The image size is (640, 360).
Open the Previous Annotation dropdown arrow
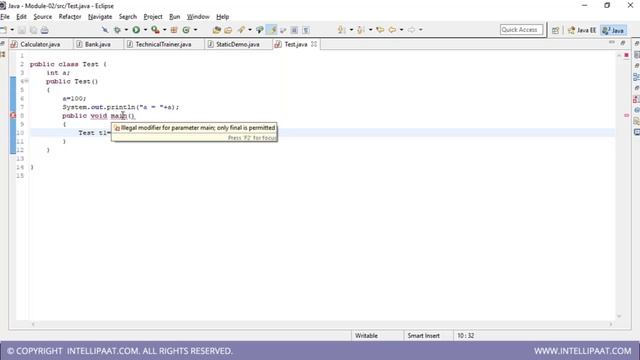[x=370, y=30]
